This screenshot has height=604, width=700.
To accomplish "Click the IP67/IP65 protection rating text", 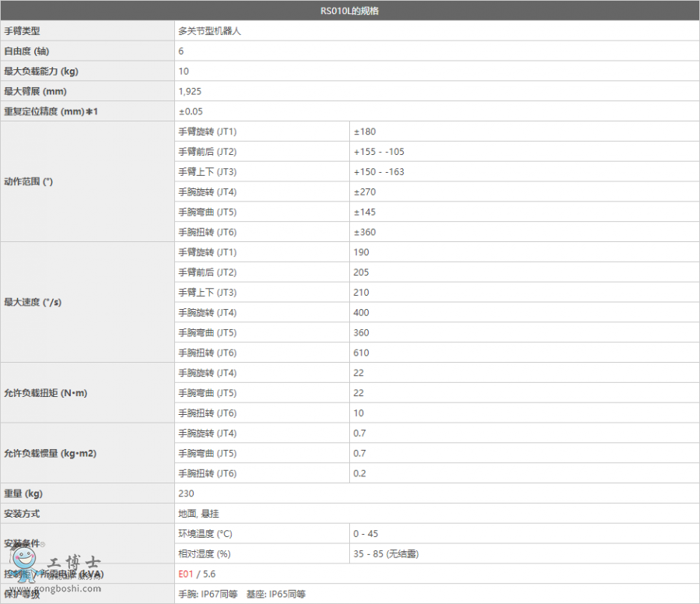I will pos(242,595).
